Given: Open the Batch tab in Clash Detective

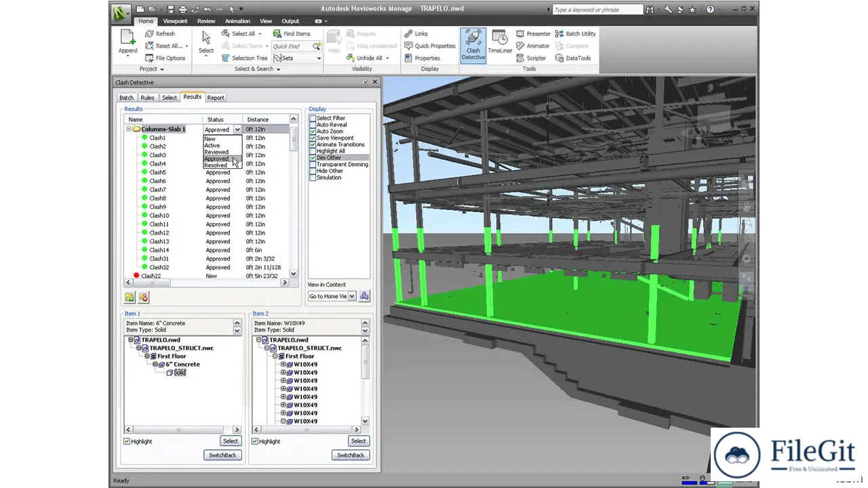Looking at the screenshot, I should pos(126,98).
